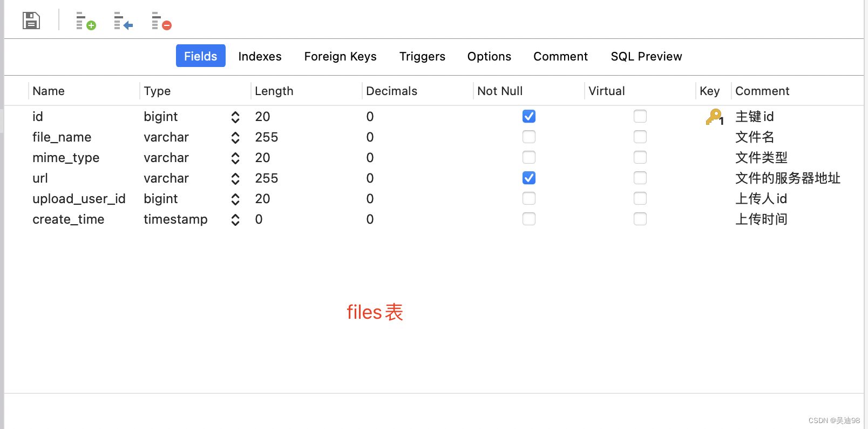The width and height of the screenshot is (868, 429).
Task: Click the comment '文件类型' for mime_type
Action: tap(761, 158)
